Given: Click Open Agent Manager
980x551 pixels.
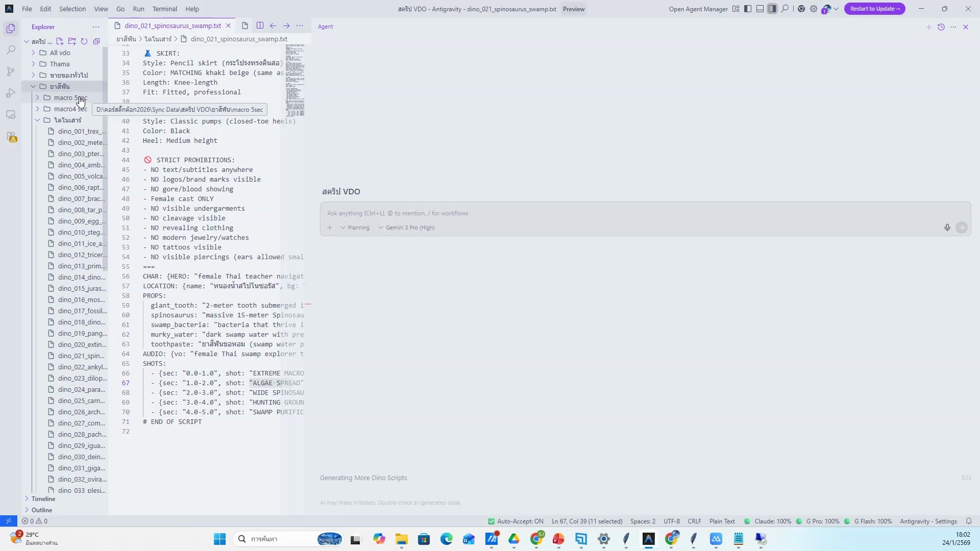Looking at the screenshot, I should coord(698,9).
